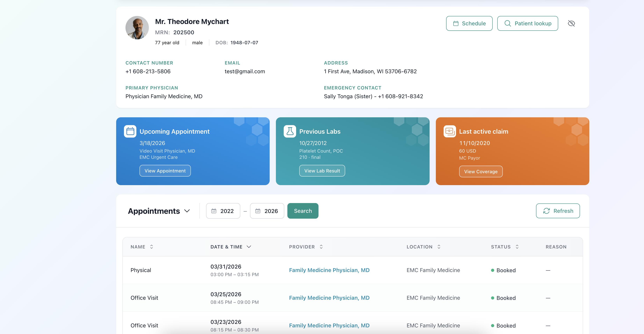644x334 pixels.
Task: Click the calendar icon on Upcoming Appointment card
Action: [x=130, y=131]
